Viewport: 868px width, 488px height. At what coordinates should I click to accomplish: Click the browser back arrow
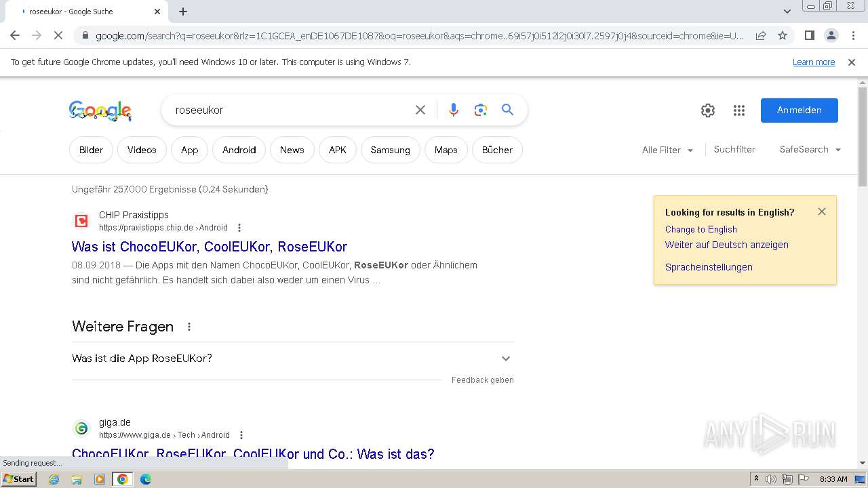pyautogui.click(x=15, y=35)
